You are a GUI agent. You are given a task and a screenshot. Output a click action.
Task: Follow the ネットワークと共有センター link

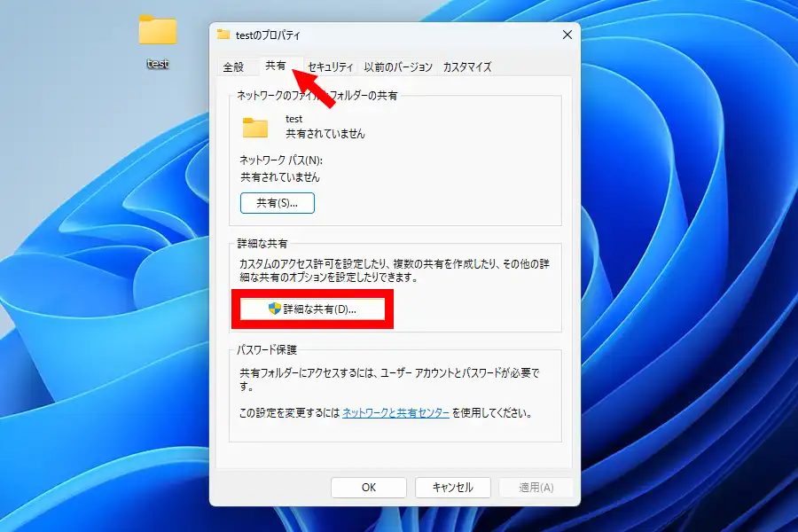click(395, 413)
